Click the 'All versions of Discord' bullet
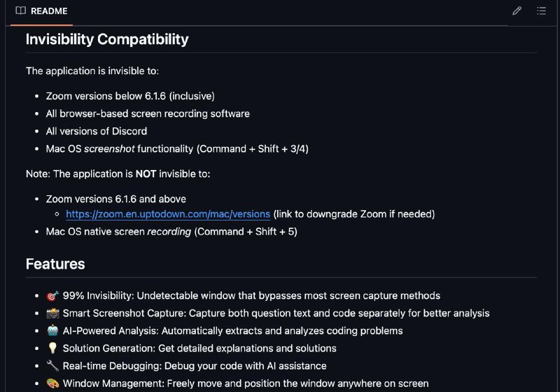The height and width of the screenshot is (392, 560). 97,131
